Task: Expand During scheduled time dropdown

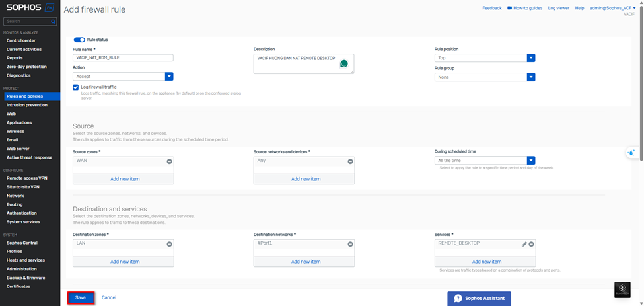Action: (x=530, y=161)
